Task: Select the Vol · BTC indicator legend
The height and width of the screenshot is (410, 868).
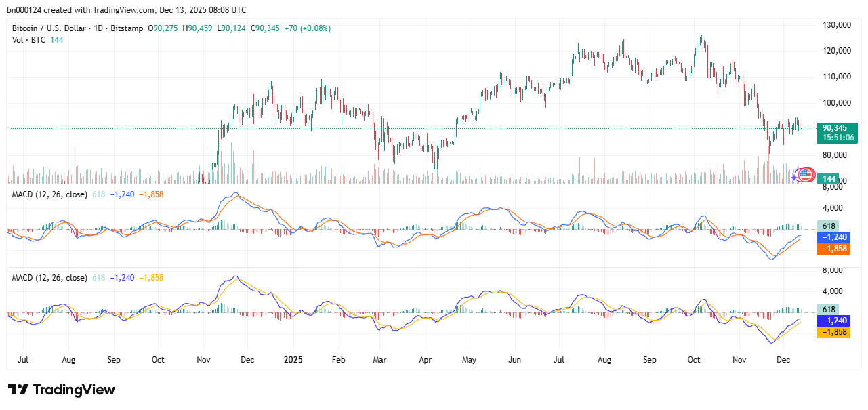Action: click(27, 40)
